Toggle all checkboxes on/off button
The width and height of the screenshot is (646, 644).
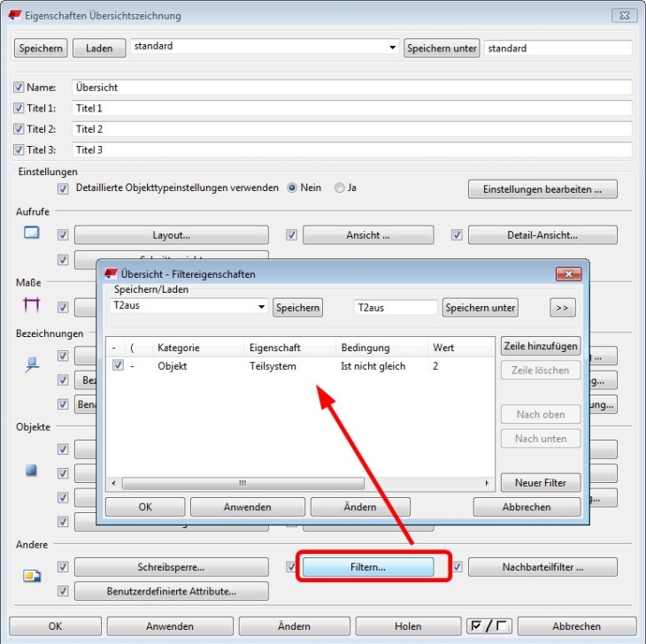489,626
